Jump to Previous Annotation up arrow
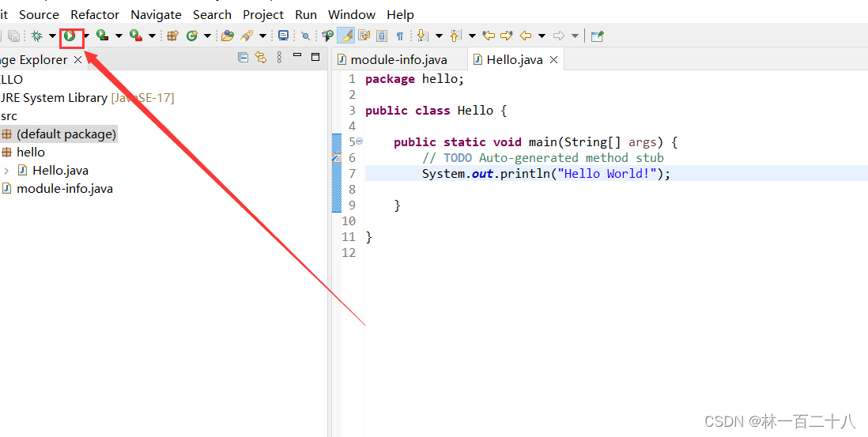The height and width of the screenshot is (437, 868). point(455,36)
